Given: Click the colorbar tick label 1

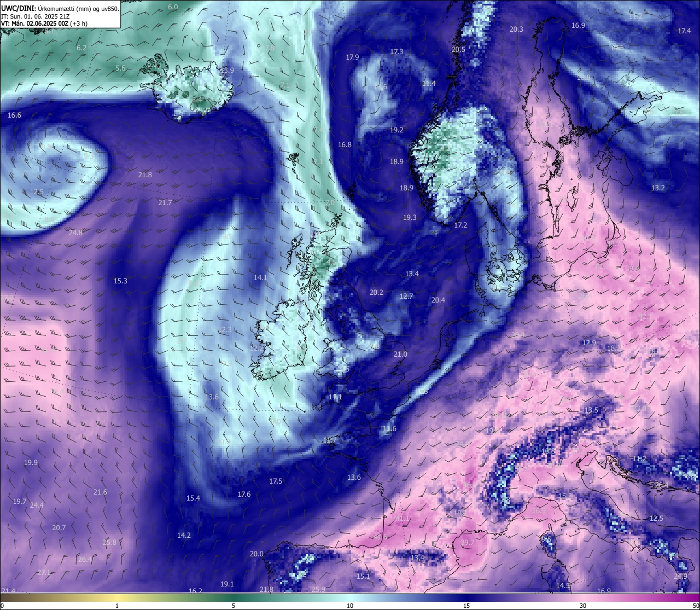Looking at the screenshot, I should tap(117, 606).
